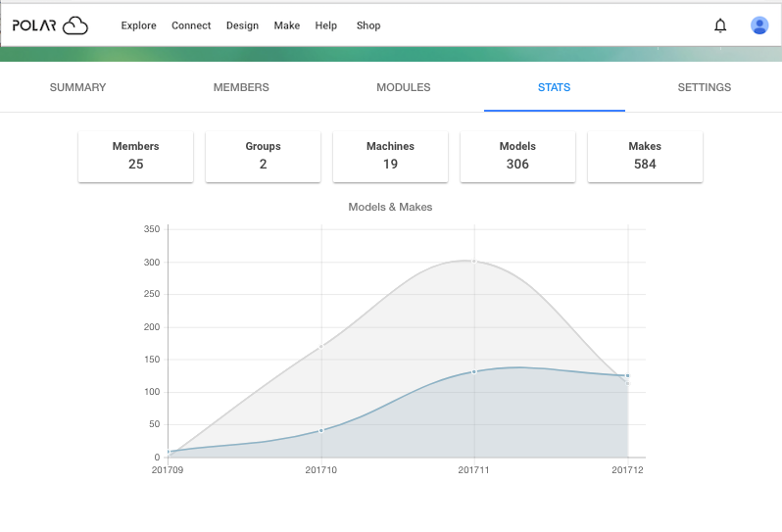Screen dimensions: 782x532
Task: Click the 250 y-axis label
Action: [x=152, y=294]
